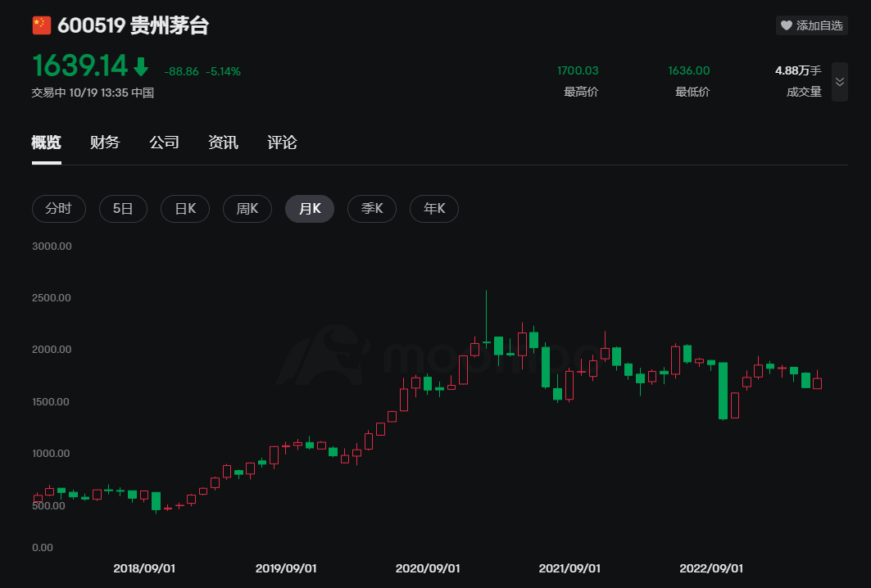Go to the 资讯 tab
Viewport: 871px width, 588px height.
point(223,142)
